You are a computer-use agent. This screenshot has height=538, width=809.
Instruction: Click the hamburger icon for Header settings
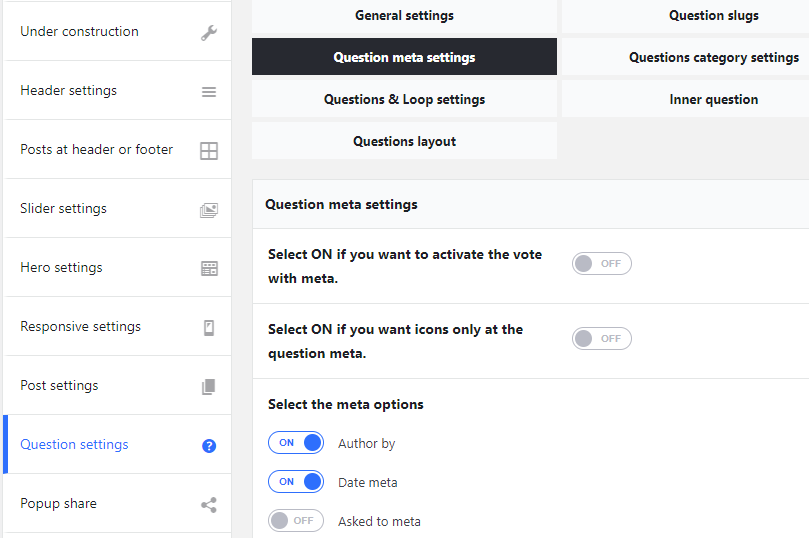pos(209,91)
